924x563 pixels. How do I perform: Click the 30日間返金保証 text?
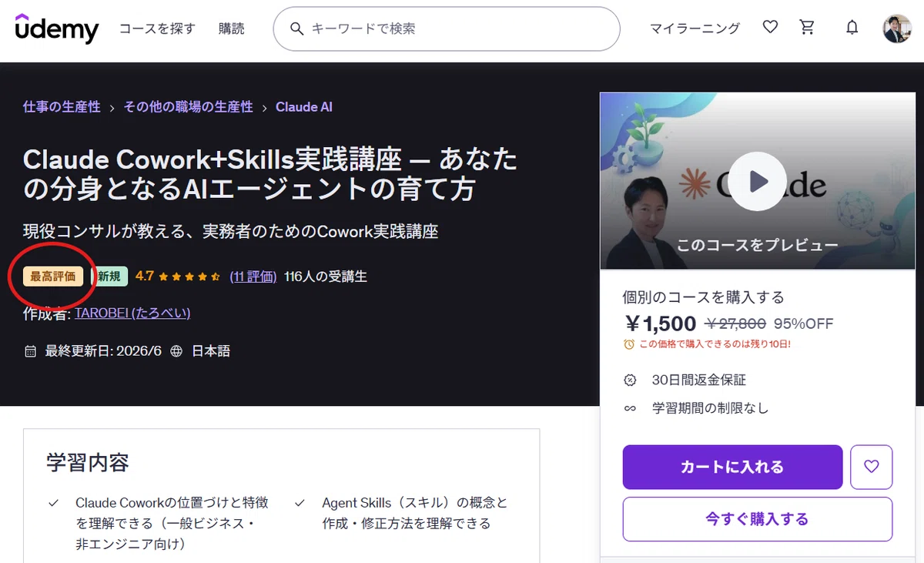point(698,380)
